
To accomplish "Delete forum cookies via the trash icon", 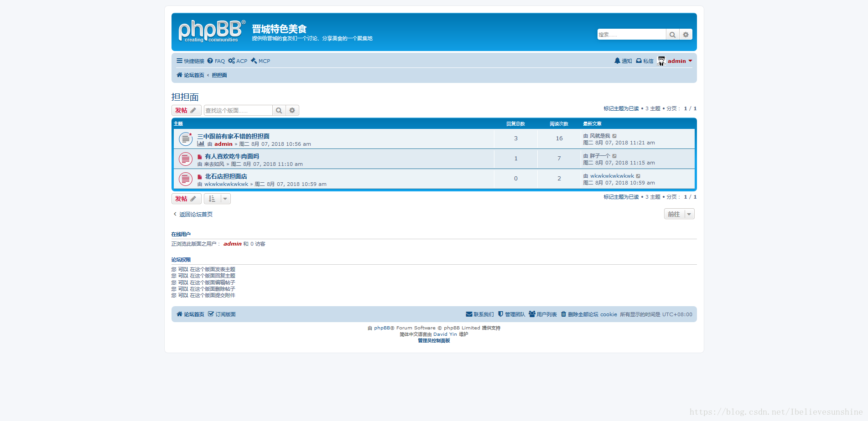I will [564, 314].
